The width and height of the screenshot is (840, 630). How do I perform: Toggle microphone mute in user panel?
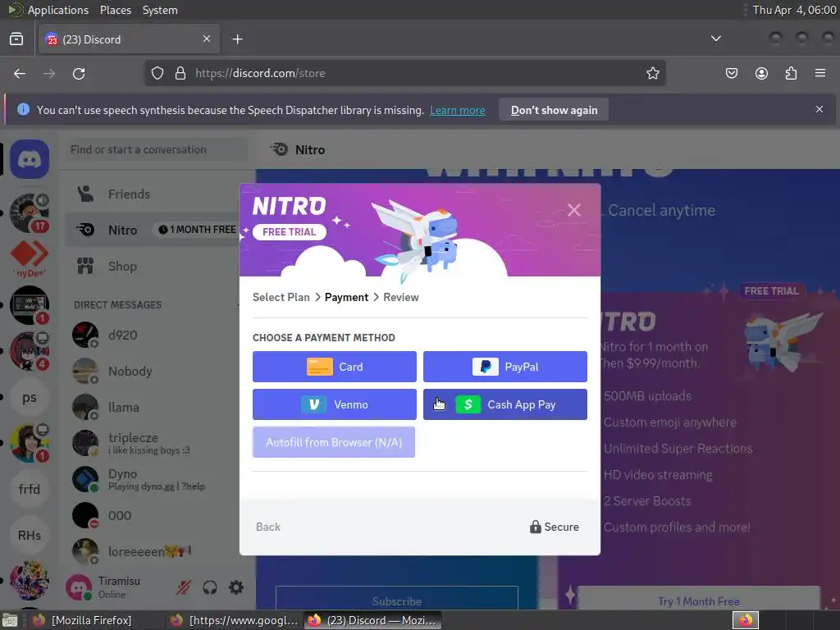click(x=184, y=587)
